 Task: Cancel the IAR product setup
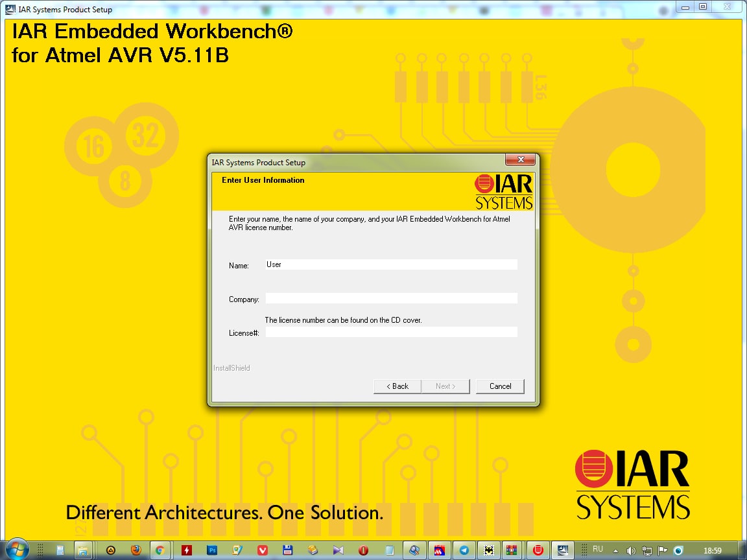coord(500,386)
